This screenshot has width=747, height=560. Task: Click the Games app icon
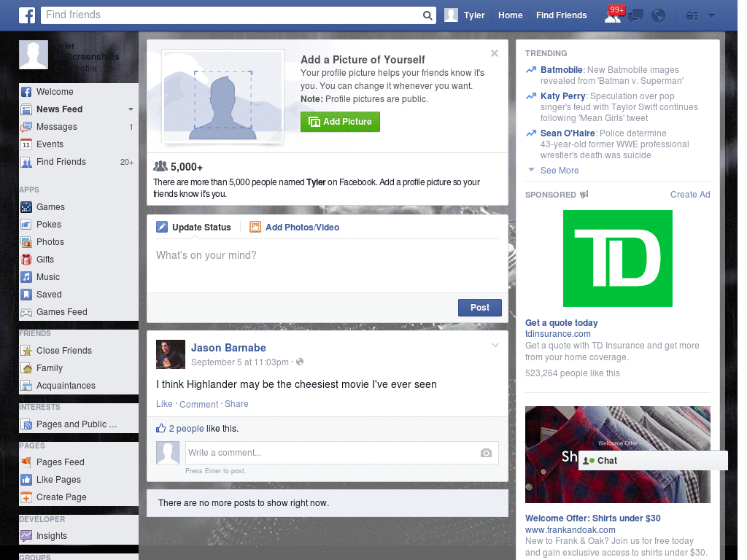pos(26,207)
